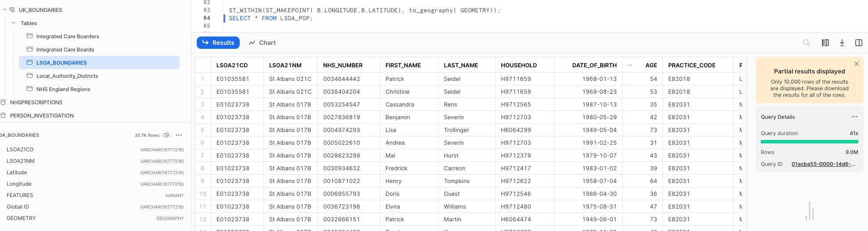Click the table icon beside NHS England Regions
The width and height of the screenshot is (868, 231).
tap(30, 89)
